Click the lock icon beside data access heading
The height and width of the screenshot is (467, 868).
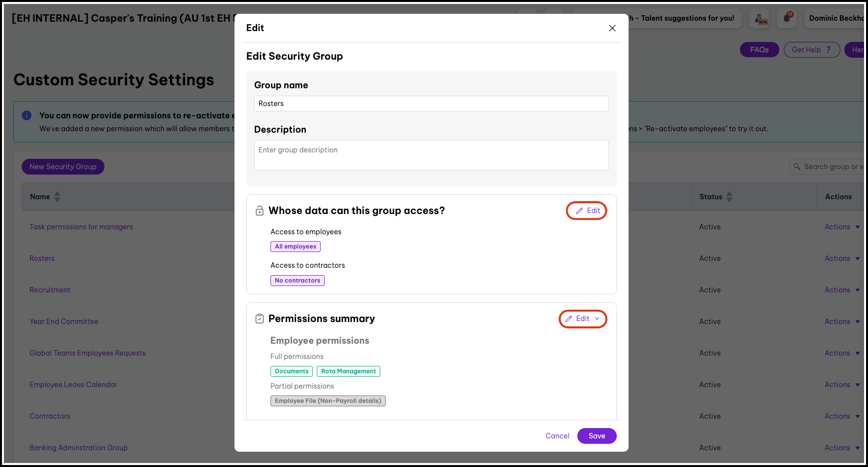[x=260, y=211]
